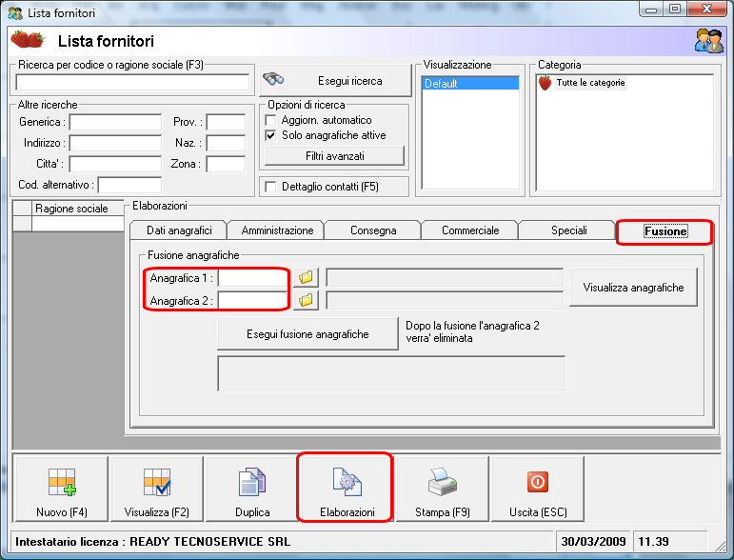Click the title bar application icon
The width and height of the screenshot is (734, 560).
[x=15, y=12]
